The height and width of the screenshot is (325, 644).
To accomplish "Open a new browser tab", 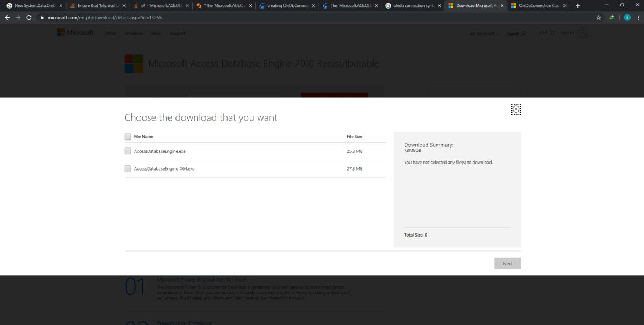I will (x=578, y=5).
